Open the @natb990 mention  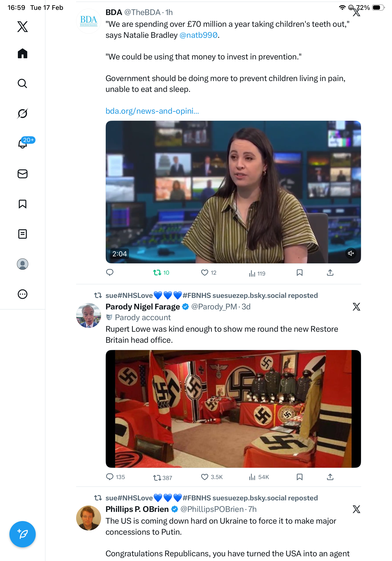198,35
